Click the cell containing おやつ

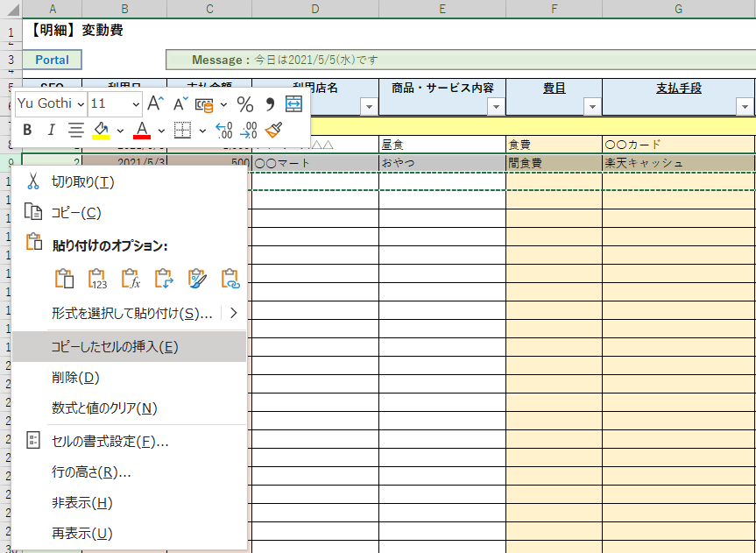coord(442,163)
